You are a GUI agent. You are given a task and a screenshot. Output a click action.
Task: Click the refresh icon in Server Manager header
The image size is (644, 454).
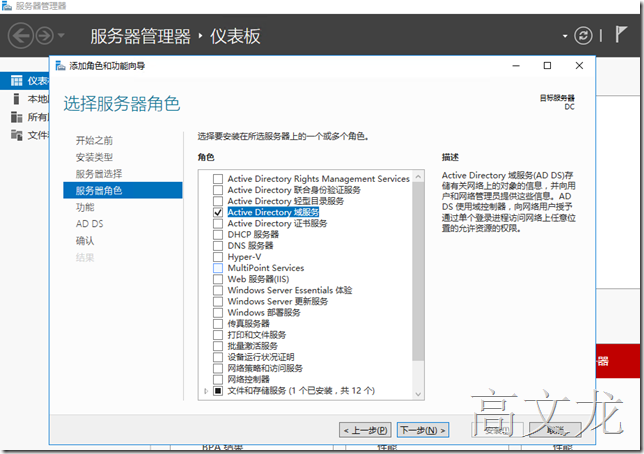click(x=583, y=35)
